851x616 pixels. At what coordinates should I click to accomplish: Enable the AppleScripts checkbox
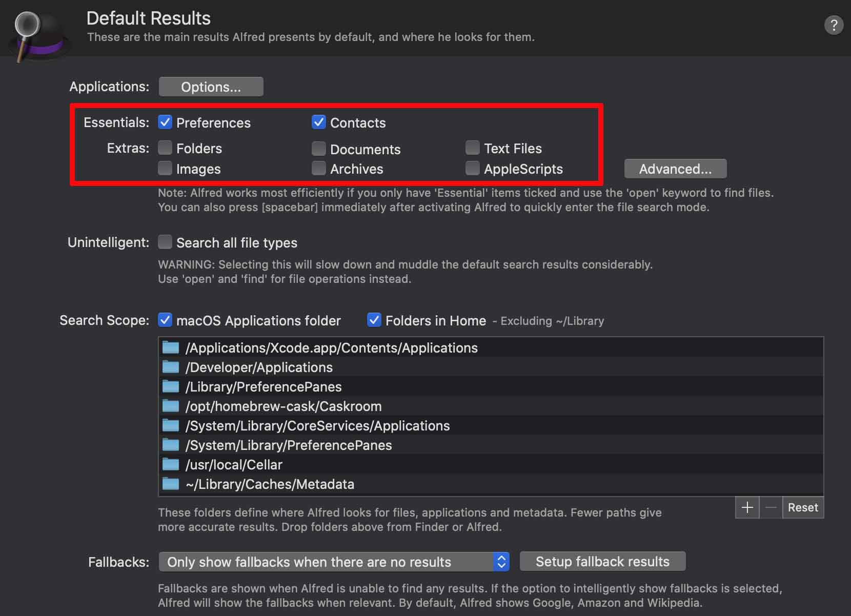tap(473, 168)
